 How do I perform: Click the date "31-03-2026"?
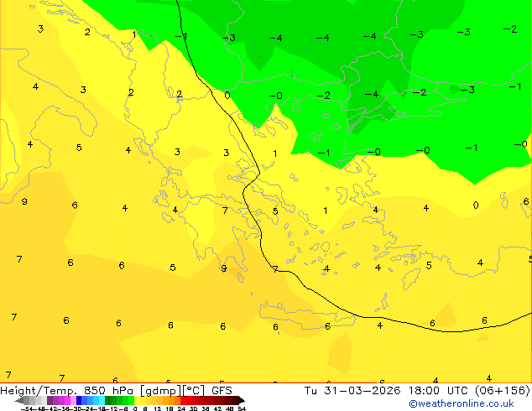[x=362, y=391]
